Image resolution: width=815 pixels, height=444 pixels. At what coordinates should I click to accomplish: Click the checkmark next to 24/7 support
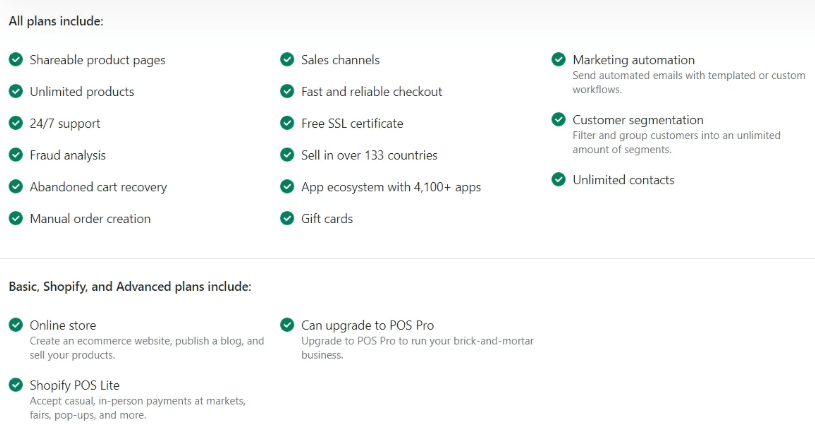[x=16, y=123]
